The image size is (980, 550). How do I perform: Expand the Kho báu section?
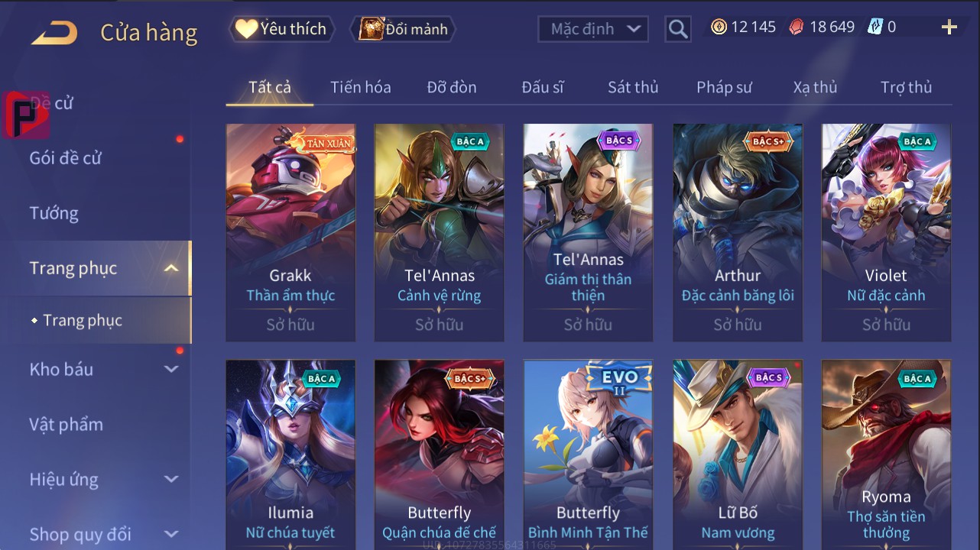point(171,369)
